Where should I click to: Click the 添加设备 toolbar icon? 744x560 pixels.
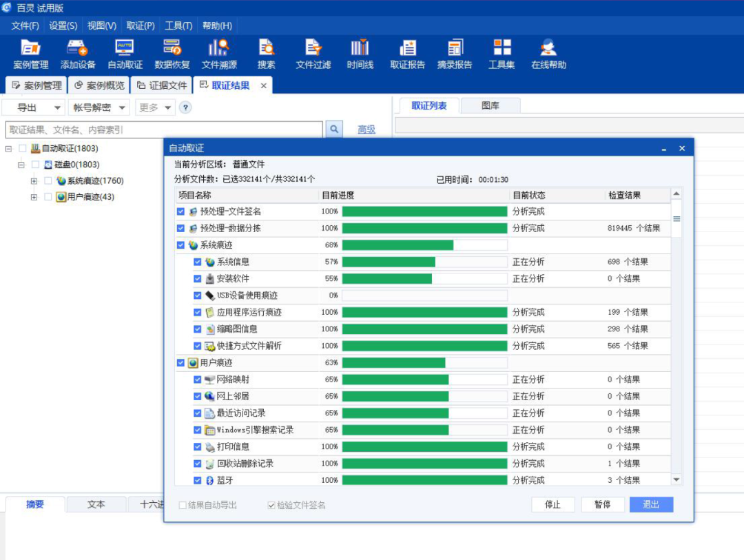(x=77, y=54)
